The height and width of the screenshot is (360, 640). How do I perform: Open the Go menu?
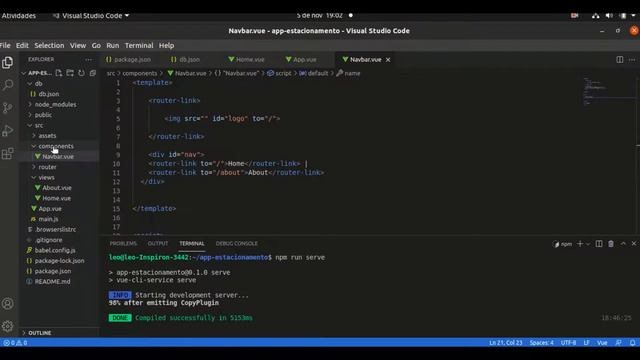[x=96, y=45]
